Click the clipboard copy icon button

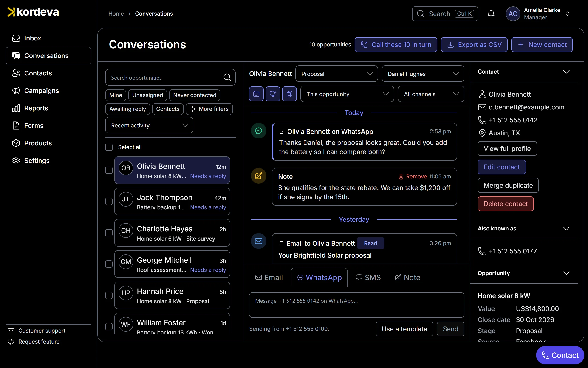289,94
